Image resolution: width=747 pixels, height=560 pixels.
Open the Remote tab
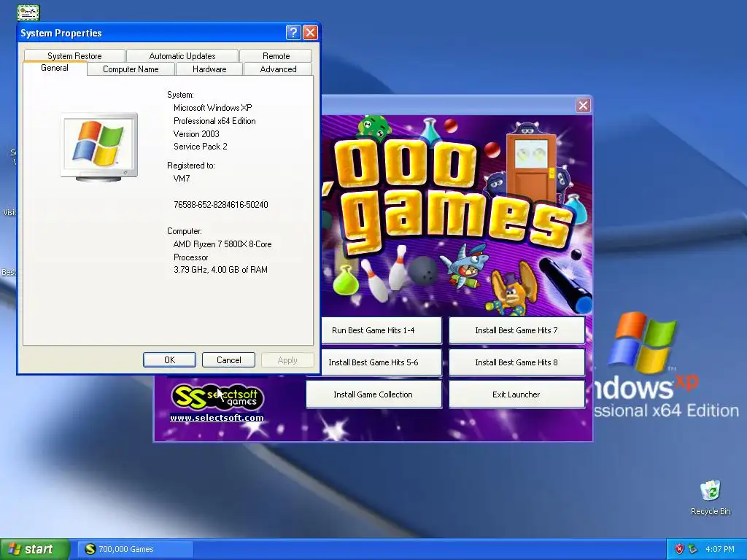(x=276, y=55)
